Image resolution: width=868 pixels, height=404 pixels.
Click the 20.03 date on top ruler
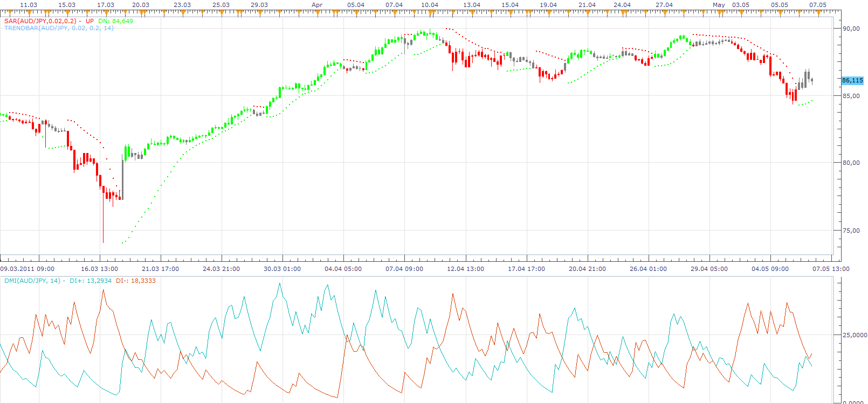coord(141,5)
